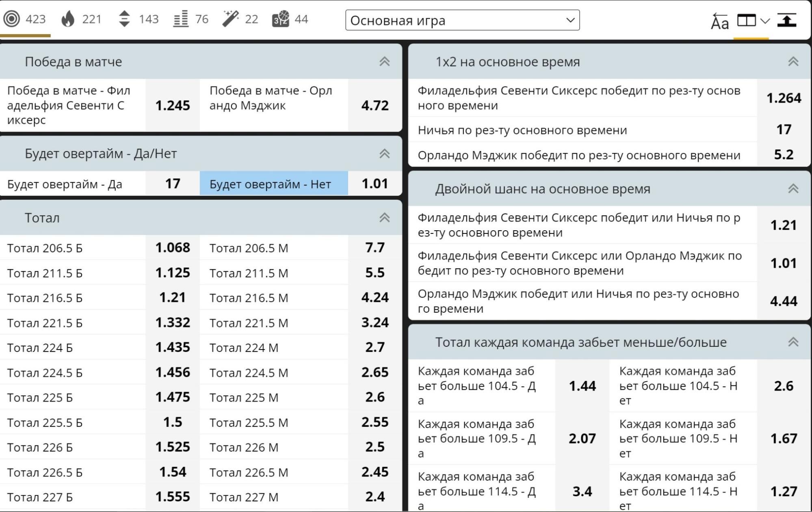Click the two-column layout icon
Viewport: 812px width, 512px height.
pyautogui.click(x=746, y=20)
